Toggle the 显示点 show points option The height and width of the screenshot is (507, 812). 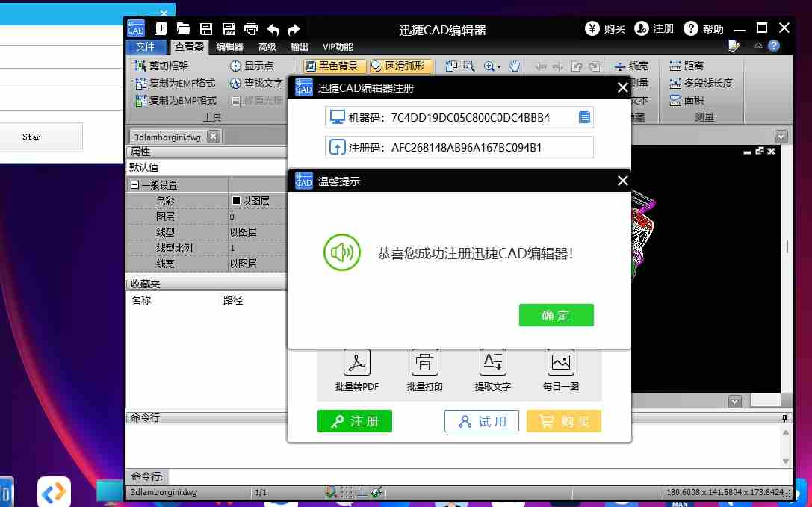[252, 66]
